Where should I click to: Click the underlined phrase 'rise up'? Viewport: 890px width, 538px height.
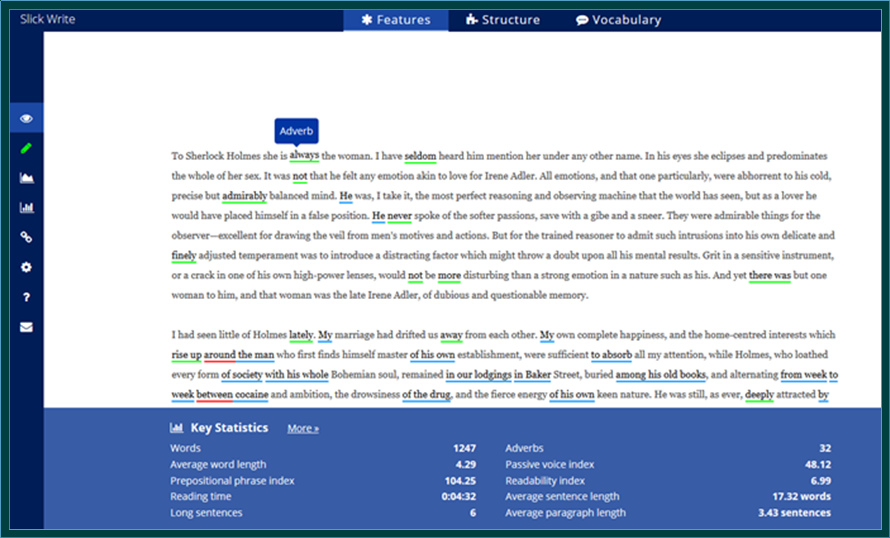186,355
